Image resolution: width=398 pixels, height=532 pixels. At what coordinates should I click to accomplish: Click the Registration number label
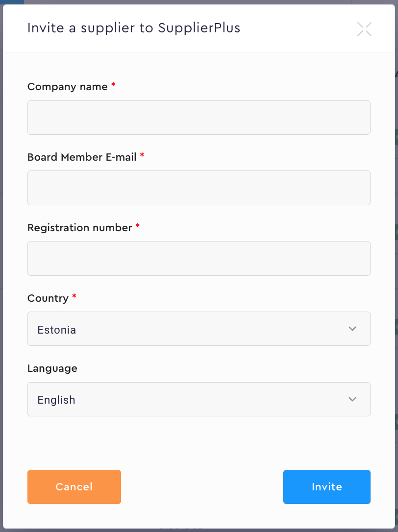(79, 228)
